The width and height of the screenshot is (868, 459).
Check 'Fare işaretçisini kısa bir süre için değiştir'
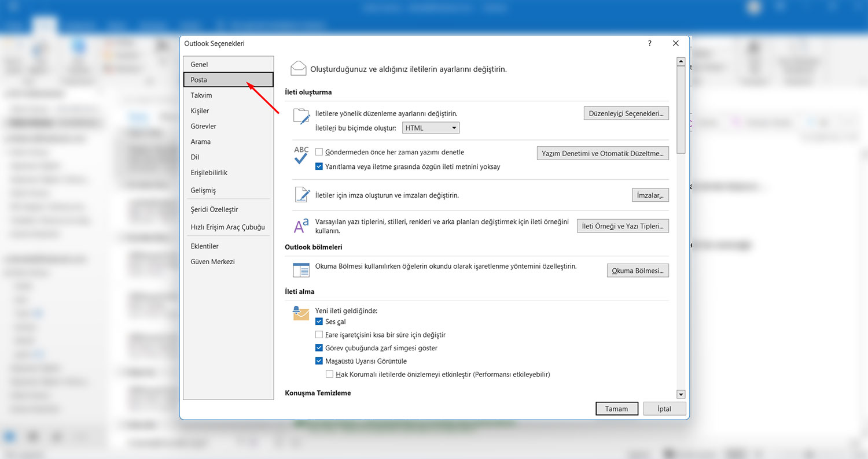319,335
